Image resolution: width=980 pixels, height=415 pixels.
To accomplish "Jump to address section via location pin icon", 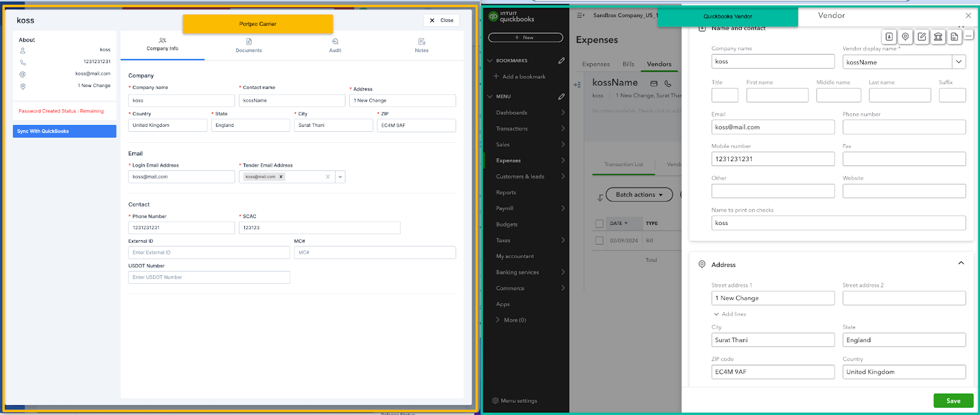I will (905, 37).
